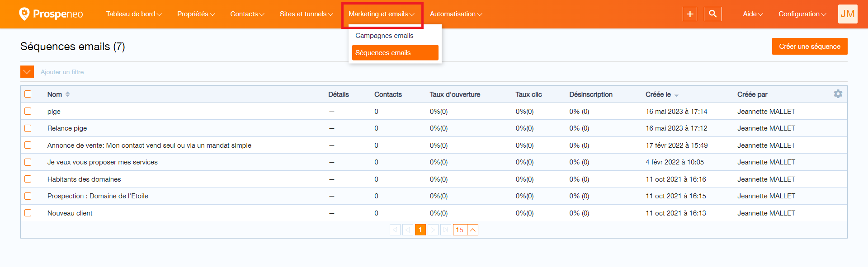Click date 16 mai 2023 à 17:14

click(x=676, y=112)
